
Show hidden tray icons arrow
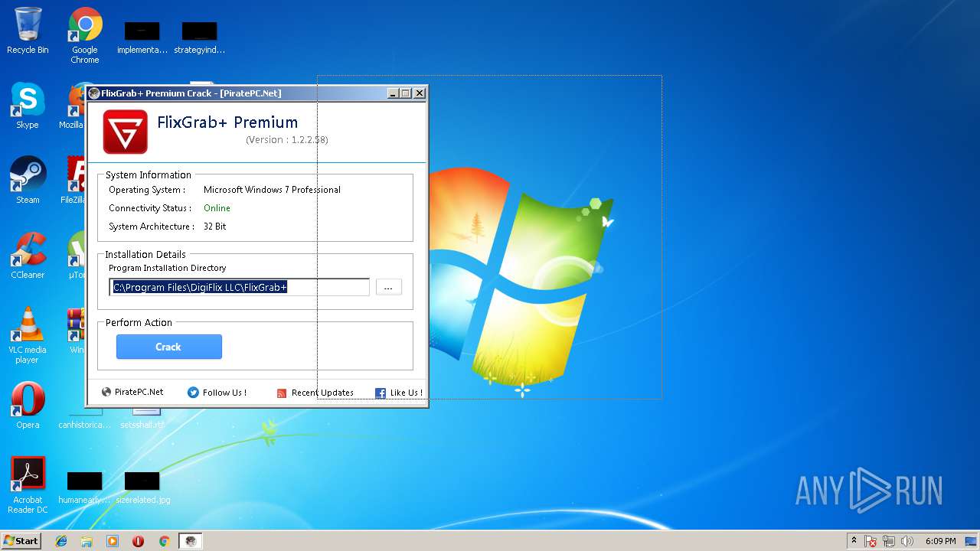click(x=854, y=541)
